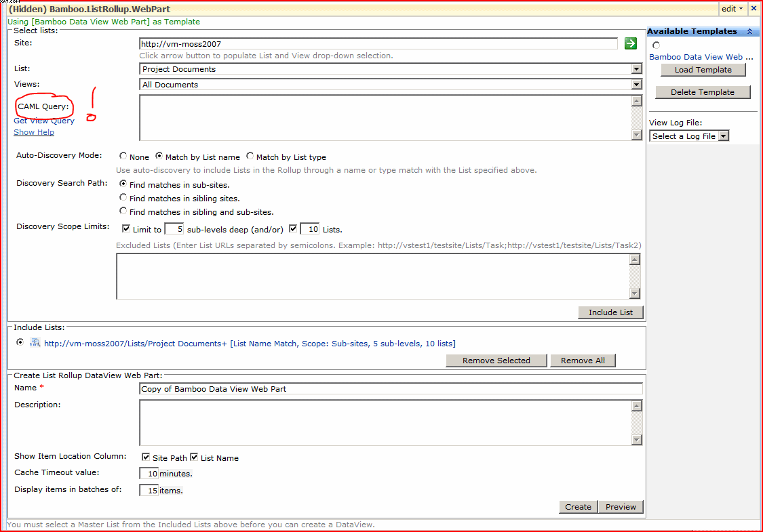Viewport: 763px width, 532px height.
Task: Select Find matches in sibling sites
Action: point(123,198)
